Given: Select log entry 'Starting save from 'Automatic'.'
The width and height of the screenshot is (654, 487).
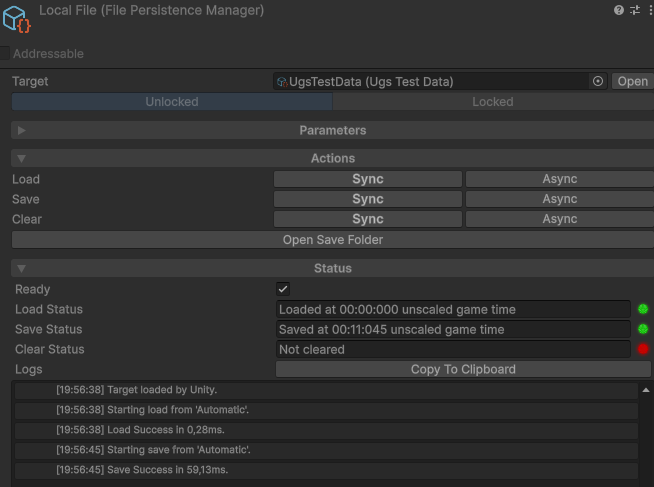Looking at the screenshot, I should click(326, 450).
